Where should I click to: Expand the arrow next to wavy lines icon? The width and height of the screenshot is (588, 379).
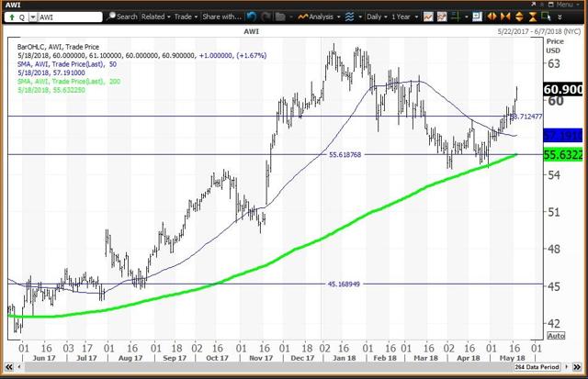(360, 17)
